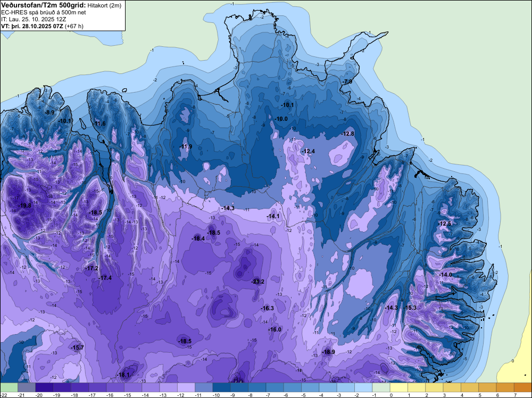Select the medium blue legend swatch above -6

(x=293, y=387)
